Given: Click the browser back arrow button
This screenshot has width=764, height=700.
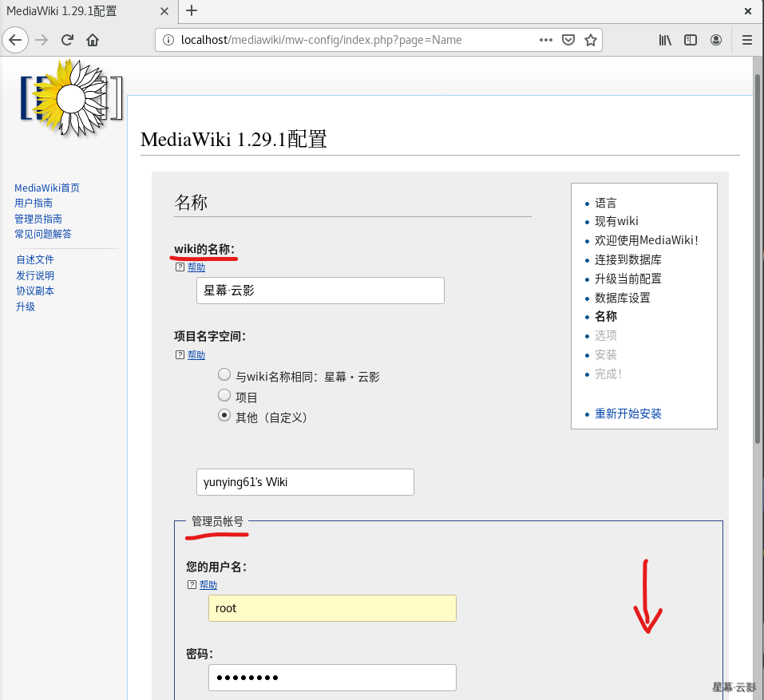Looking at the screenshot, I should pos(15,40).
